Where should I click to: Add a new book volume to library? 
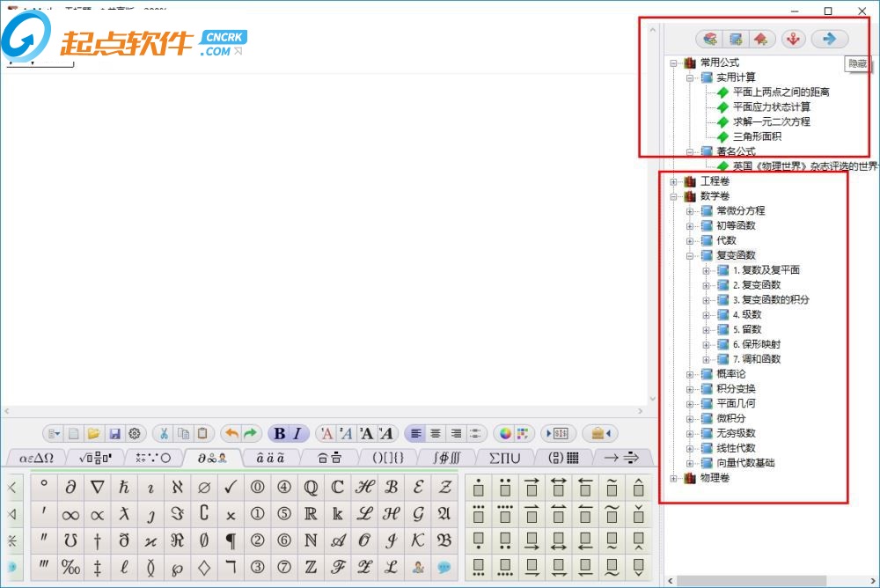[x=710, y=39]
